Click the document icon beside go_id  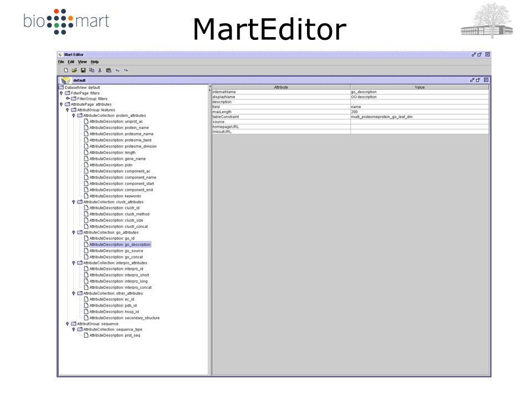tap(86, 238)
